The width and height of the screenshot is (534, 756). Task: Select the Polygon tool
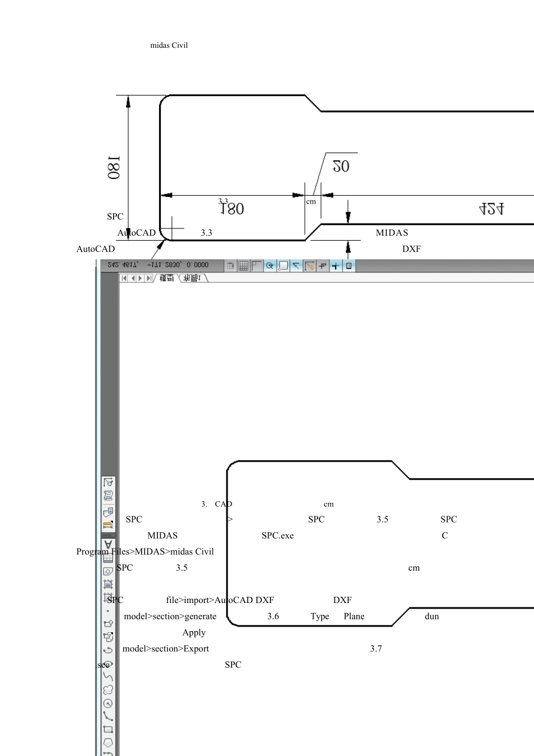click(x=108, y=742)
